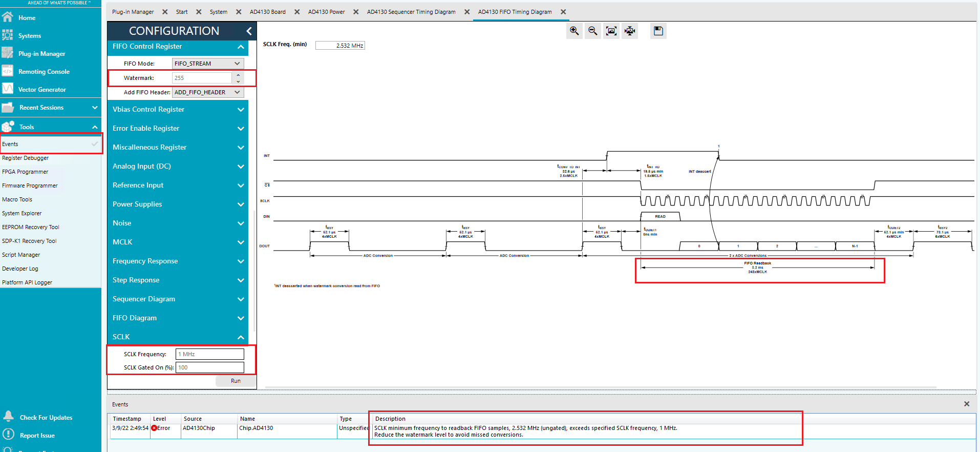Open Register Debugger from Tools list

coord(26,158)
